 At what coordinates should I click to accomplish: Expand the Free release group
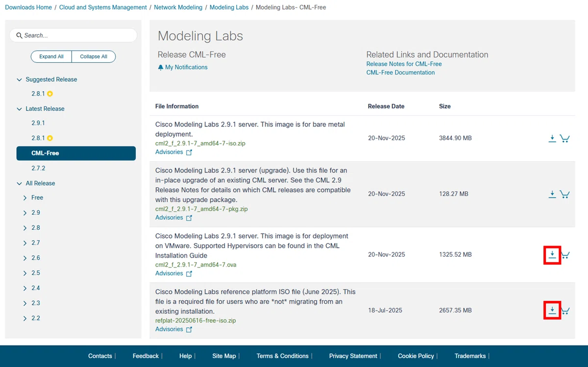click(x=25, y=198)
